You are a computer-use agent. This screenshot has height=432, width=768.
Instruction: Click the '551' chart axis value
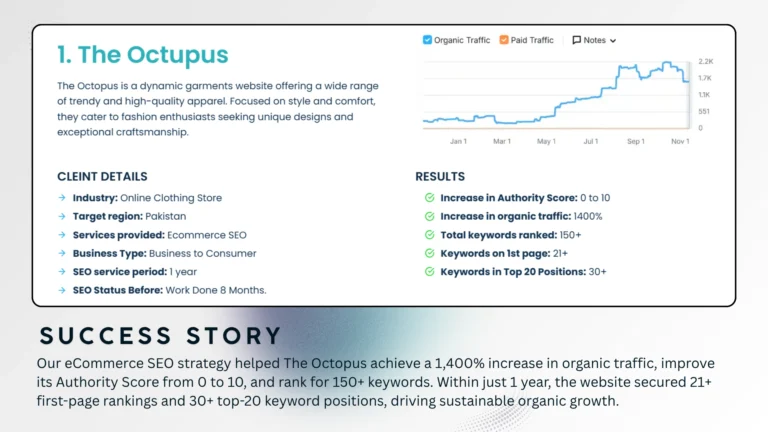point(704,111)
